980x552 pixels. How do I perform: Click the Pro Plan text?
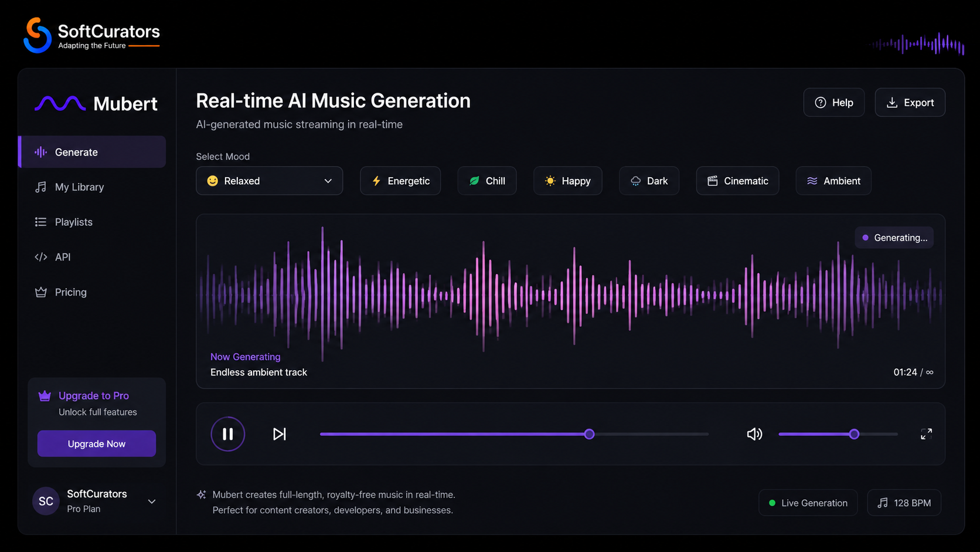pos(84,509)
